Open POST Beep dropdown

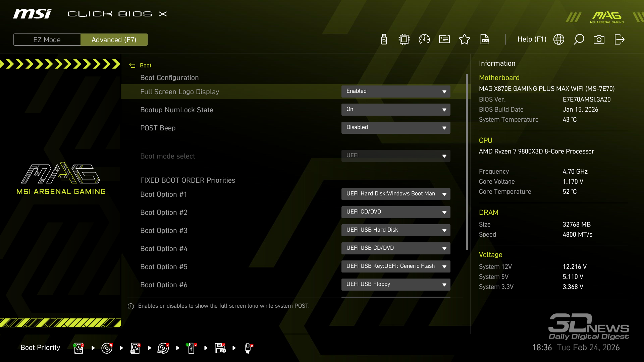click(396, 128)
